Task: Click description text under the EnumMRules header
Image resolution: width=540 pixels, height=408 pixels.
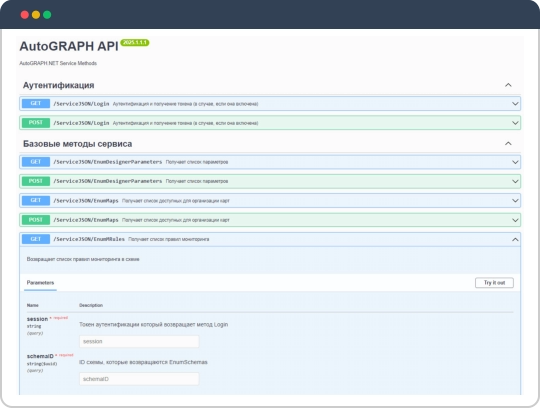Action: 83,259
